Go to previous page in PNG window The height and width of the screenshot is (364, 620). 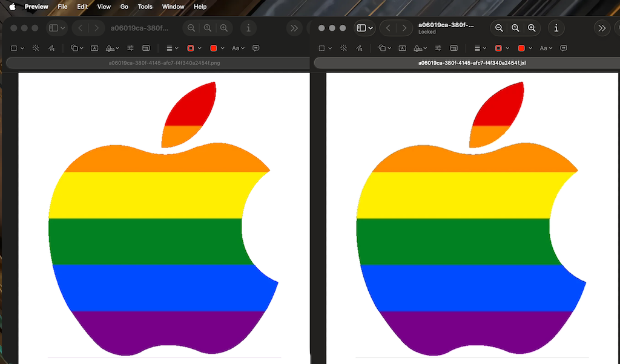(81, 28)
